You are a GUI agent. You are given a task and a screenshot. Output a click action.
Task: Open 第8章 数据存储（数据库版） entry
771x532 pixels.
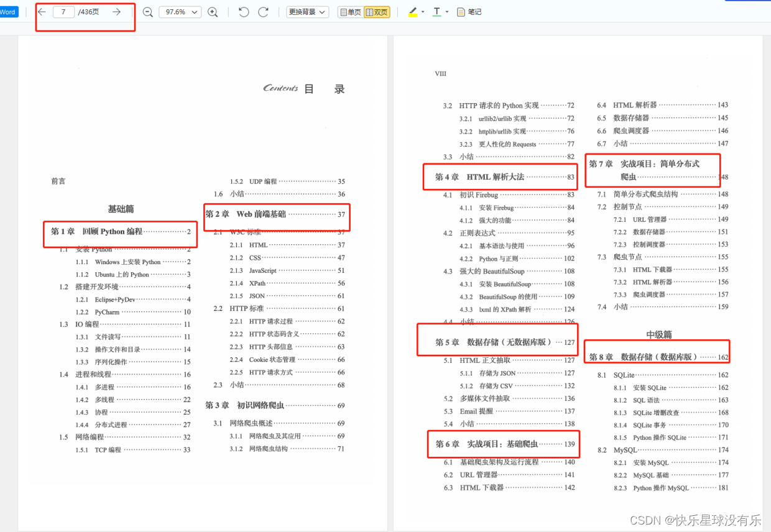(x=658, y=357)
